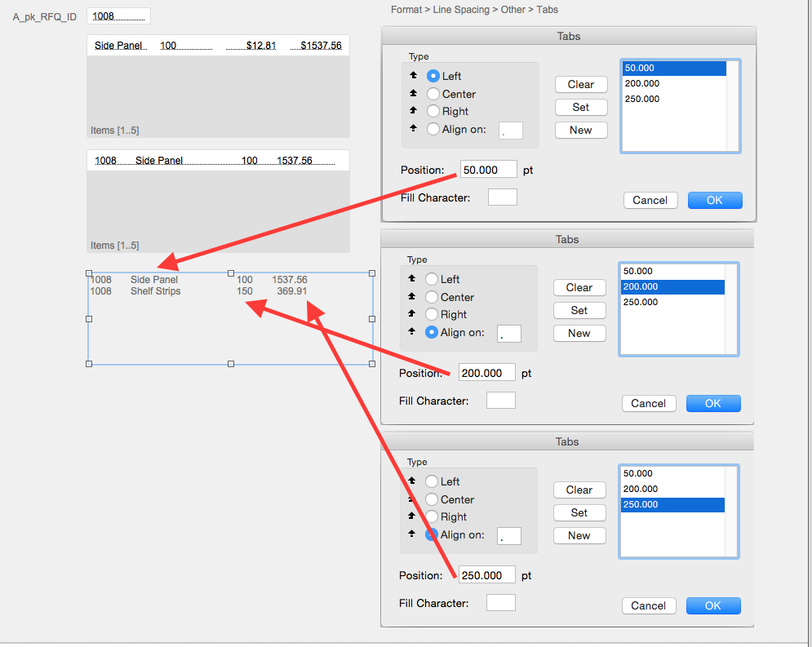The image size is (812, 647).
Task: Click Position field showing 50.000
Action: pos(488,170)
